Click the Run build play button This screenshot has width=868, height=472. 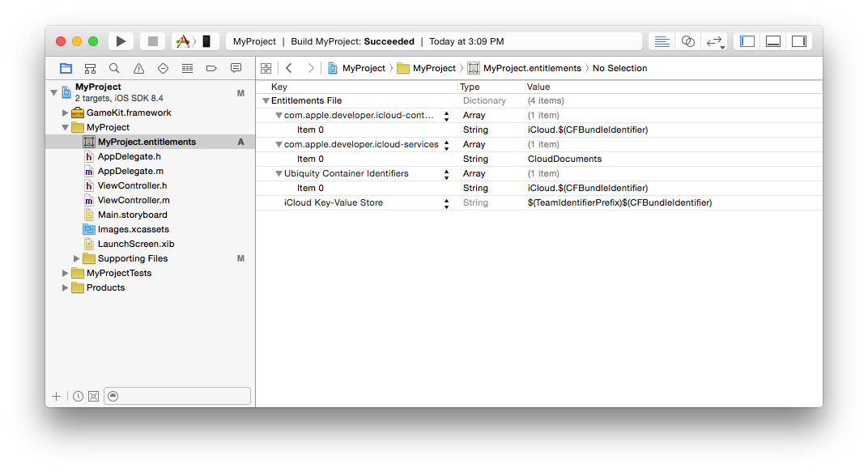point(121,41)
